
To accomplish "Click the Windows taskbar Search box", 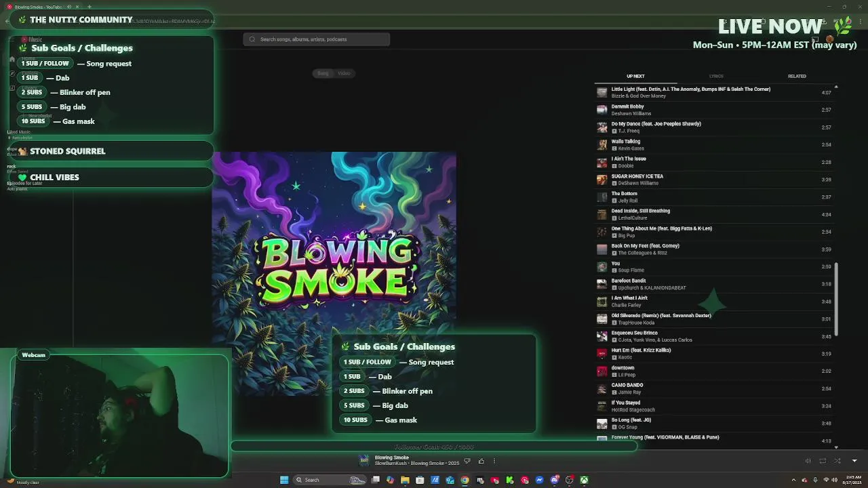I will 330,480.
